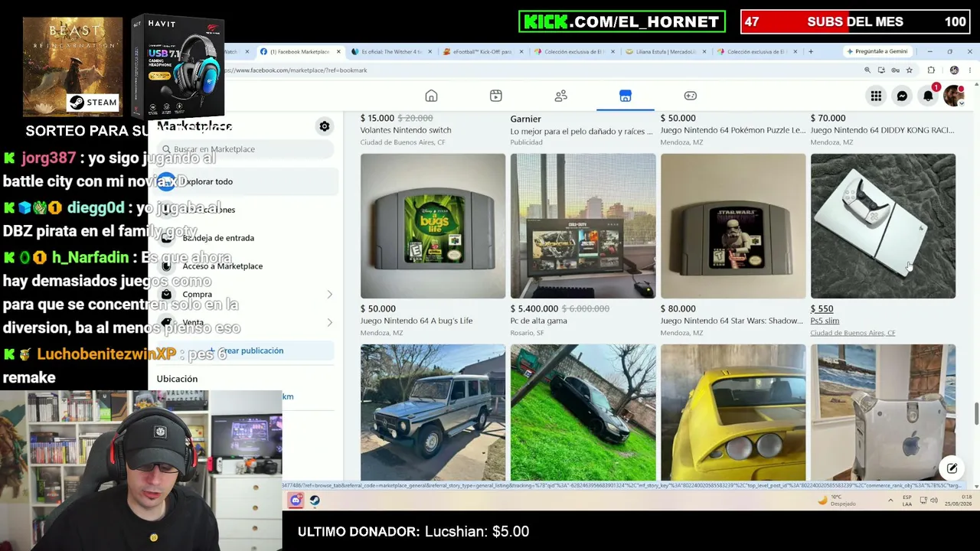This screenshot has height=551, width=980.
Task: Open the notifications bell
Action: (928, 96)
